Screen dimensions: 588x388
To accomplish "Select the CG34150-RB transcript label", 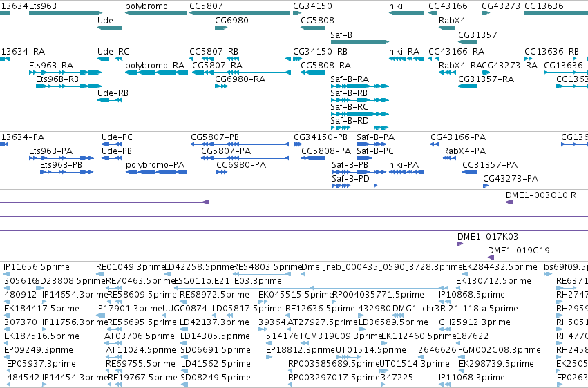I will click(320, 51).
